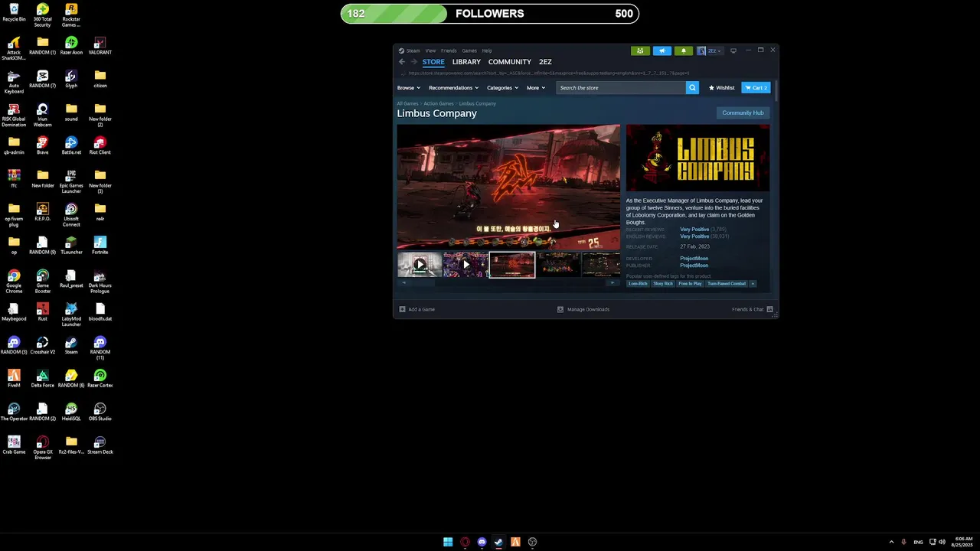This screenshot has width=980, height=551.
Task: Click the Turn-Based Combat tag
Action: (x=727, y=284)
